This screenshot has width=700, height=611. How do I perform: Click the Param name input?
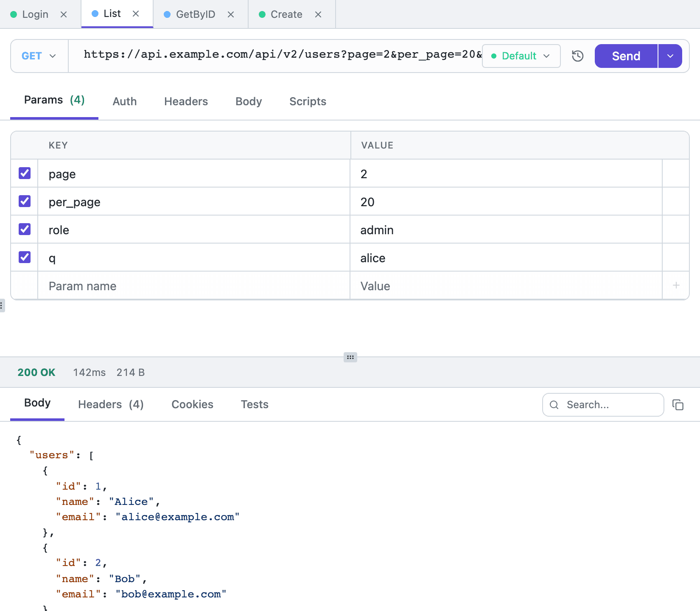[x=194, y=286]
